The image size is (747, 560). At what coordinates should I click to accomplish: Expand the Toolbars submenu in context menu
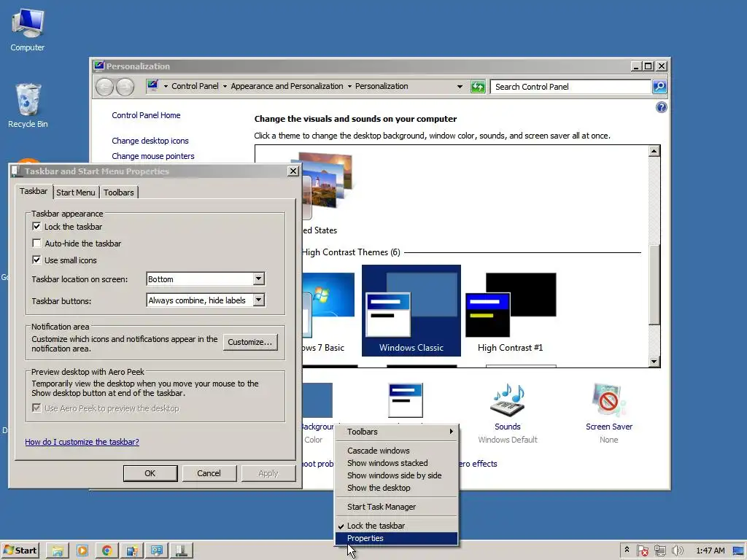click(396, 432)
